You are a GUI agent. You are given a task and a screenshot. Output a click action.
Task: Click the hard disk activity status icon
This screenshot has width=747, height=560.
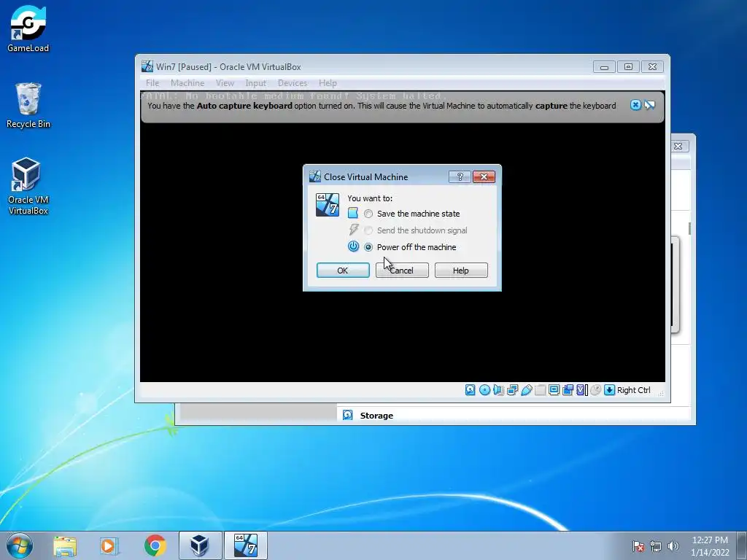[471, 390]
